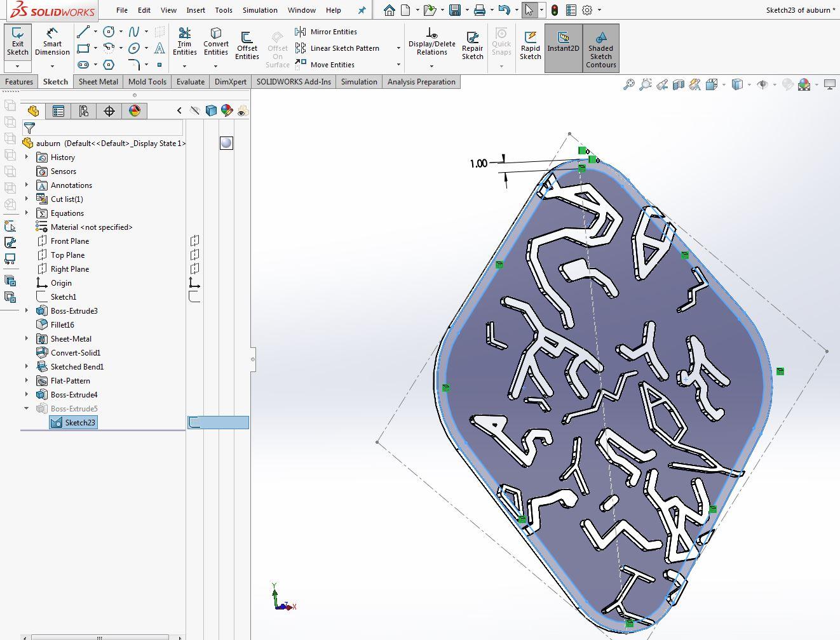Switch to the DisplayManager tab

[135, 111]
